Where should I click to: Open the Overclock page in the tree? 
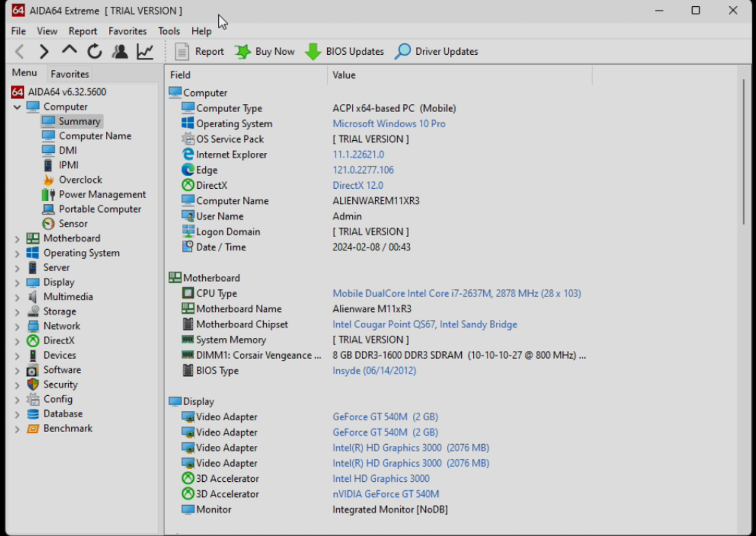[72, 180]
